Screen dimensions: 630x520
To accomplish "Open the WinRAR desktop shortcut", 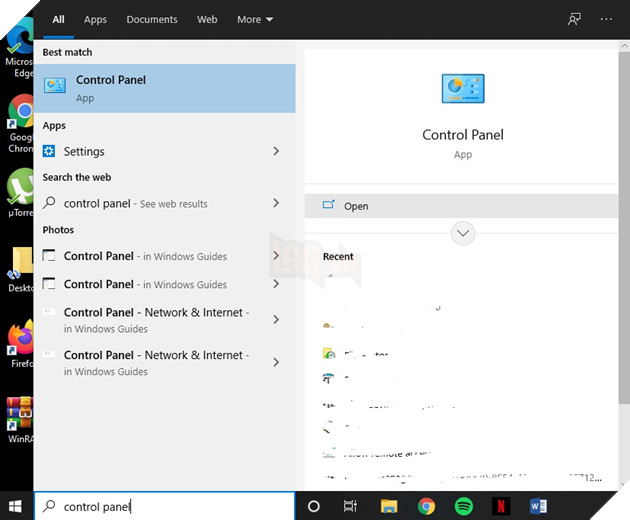I will click(20, 420).
